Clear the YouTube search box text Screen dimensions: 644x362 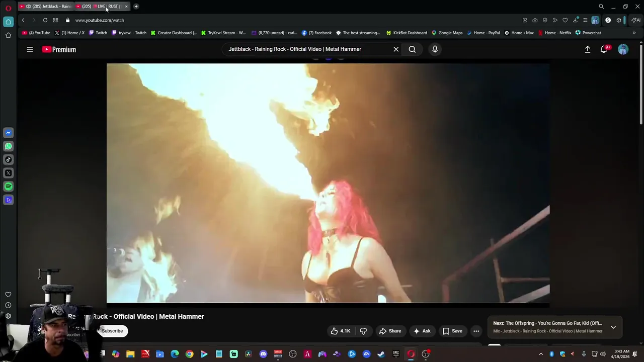point(396,49)
